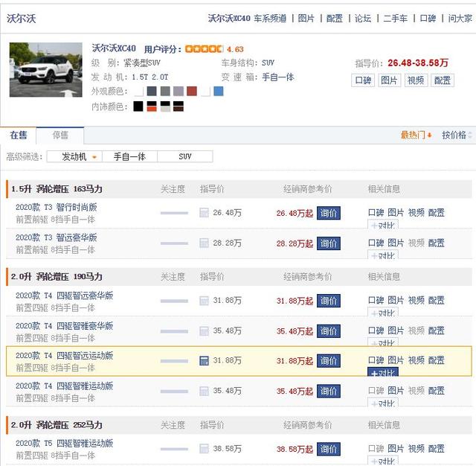Switch to the 停售 tab

click(x=60, y=135)
